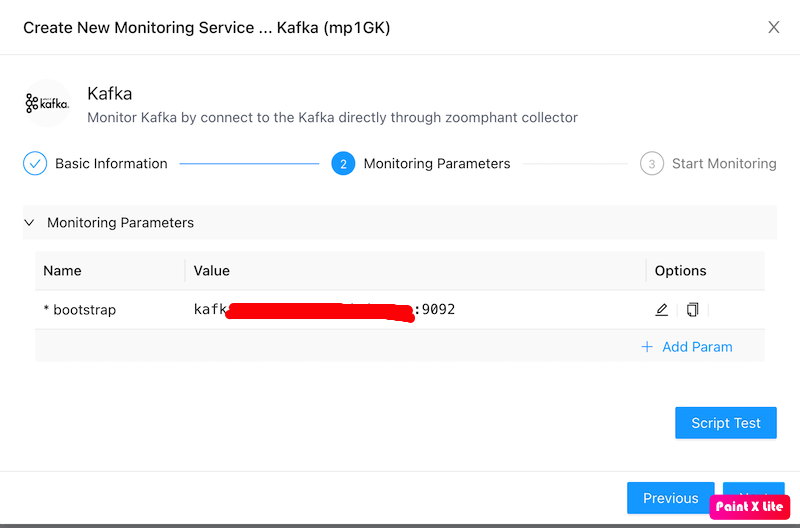Screen dimensions: 800x528
Task: Click the plus icon beside Add Param
Action: point(647,347)
